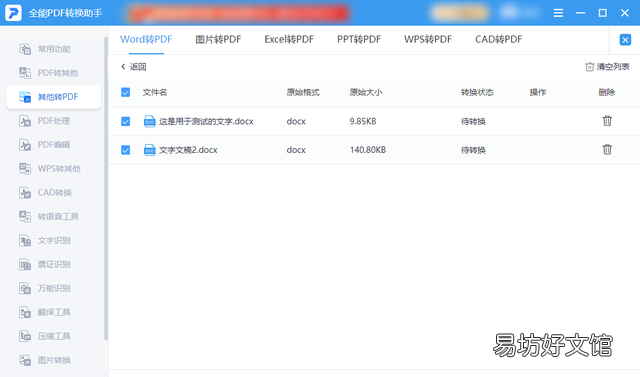Viewport: 640px width, 377px height.
Task: Open 翻译工具 in the sidebar
Action: pos(45,313)
